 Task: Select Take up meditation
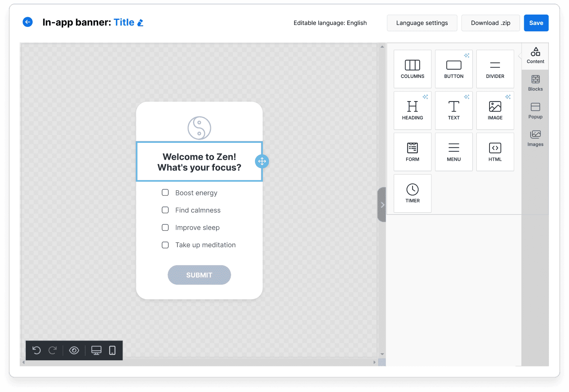coord(165,245)
